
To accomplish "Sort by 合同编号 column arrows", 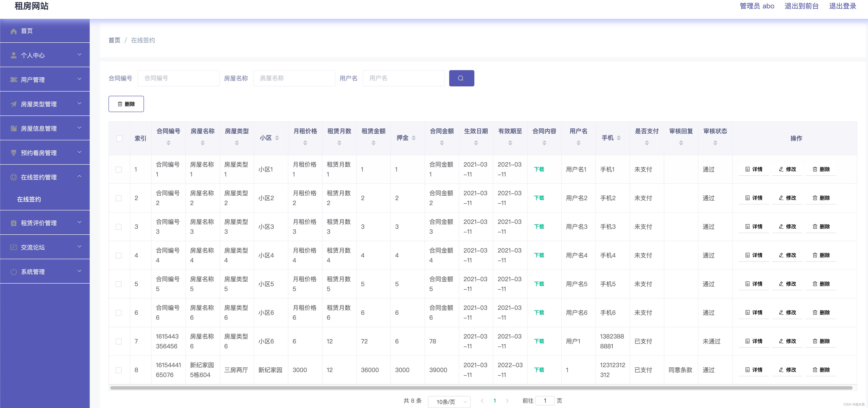I will pos(169,143).
